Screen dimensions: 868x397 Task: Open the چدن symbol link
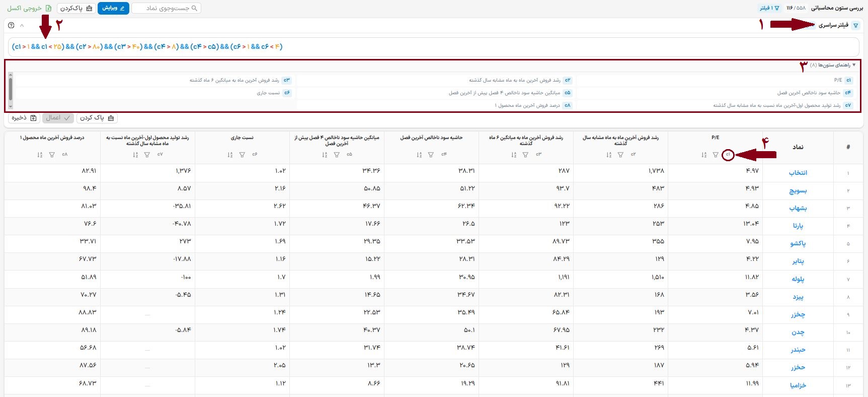(x=798, y=332)
